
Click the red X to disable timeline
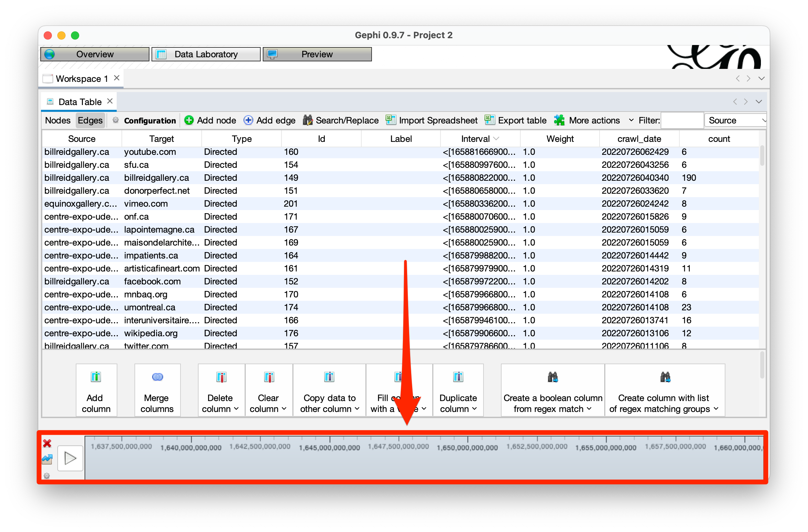(x=47, y=443)
